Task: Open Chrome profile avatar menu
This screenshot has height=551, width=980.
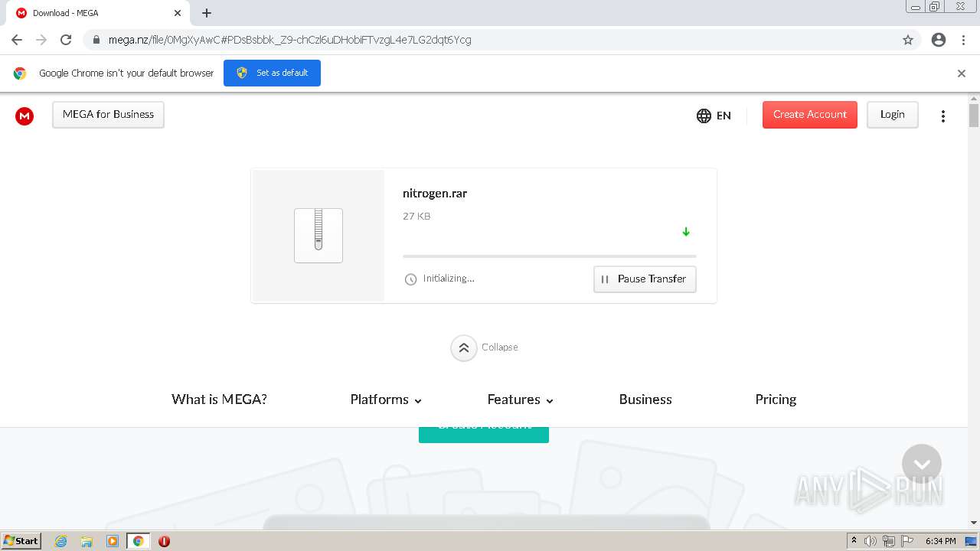Action: click(x=939, y=40)
